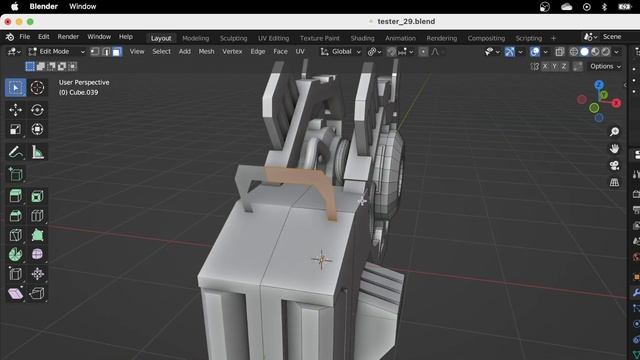Select the Move tool

(16, 110)
